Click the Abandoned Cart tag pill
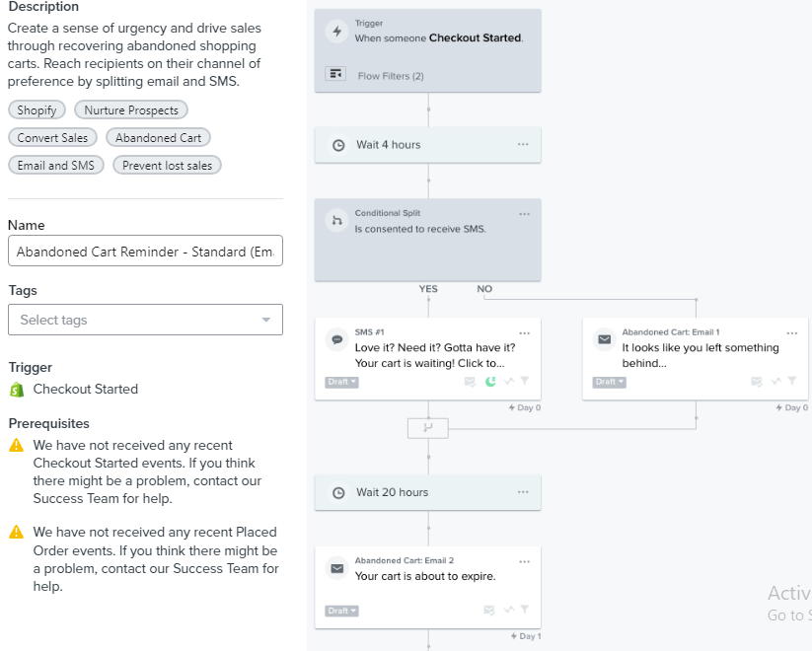The image size is (812, 651). [158, 138]
